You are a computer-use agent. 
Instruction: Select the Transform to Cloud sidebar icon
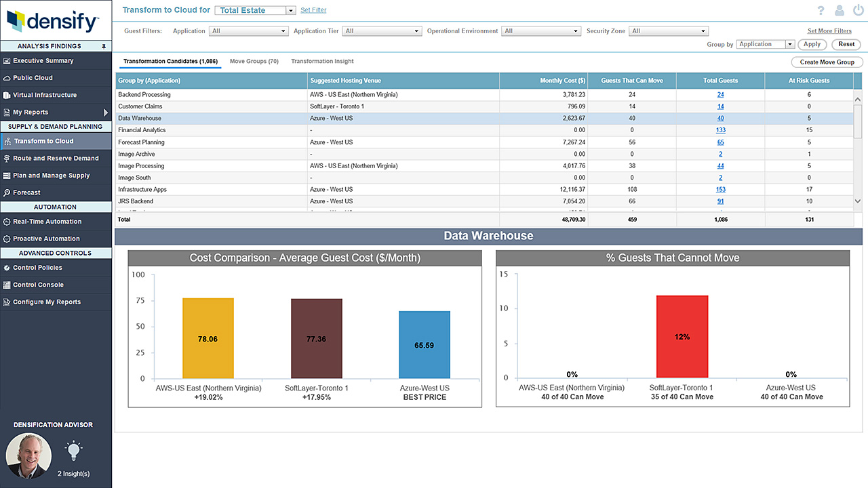(x=7, y=141)
